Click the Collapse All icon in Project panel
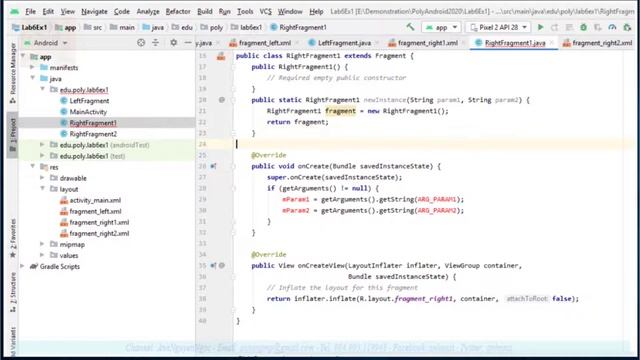640x360 pixels. click(156, 42)
